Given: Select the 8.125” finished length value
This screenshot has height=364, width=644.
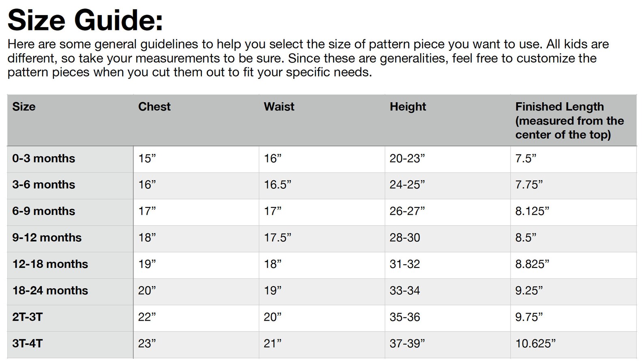Looking at the screenshot, I should pos(532,211).
